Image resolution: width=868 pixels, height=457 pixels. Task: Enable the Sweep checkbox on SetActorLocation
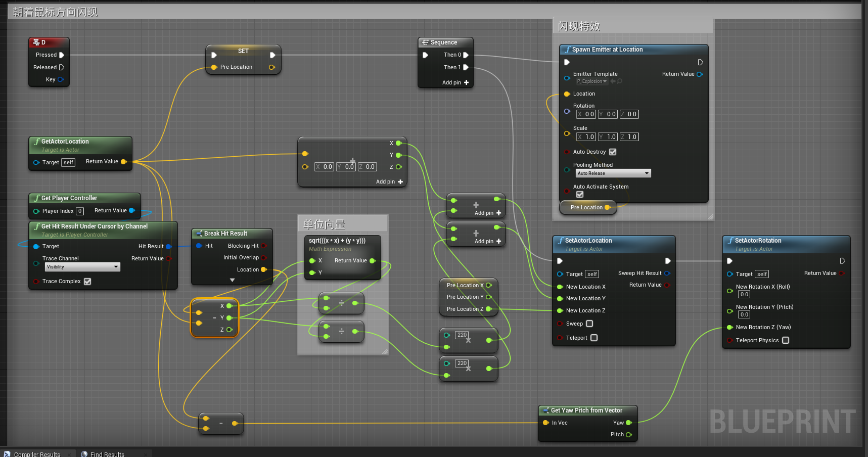[x=589, y=324]
